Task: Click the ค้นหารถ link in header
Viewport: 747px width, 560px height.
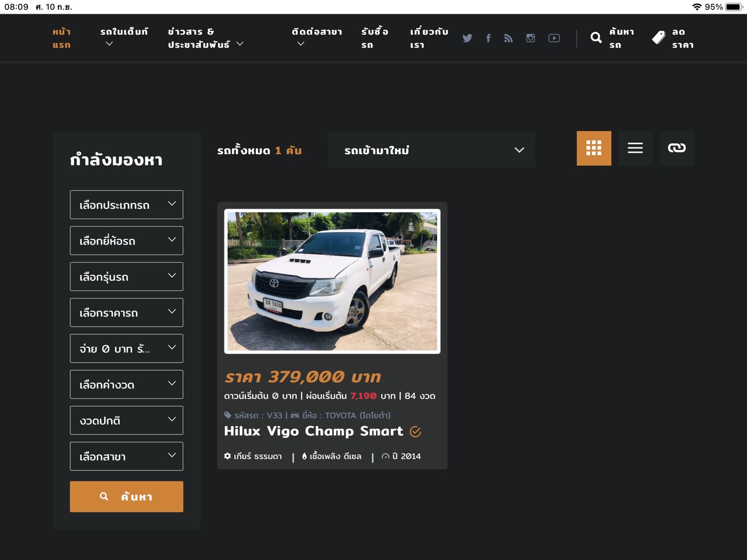Action: 622,38
